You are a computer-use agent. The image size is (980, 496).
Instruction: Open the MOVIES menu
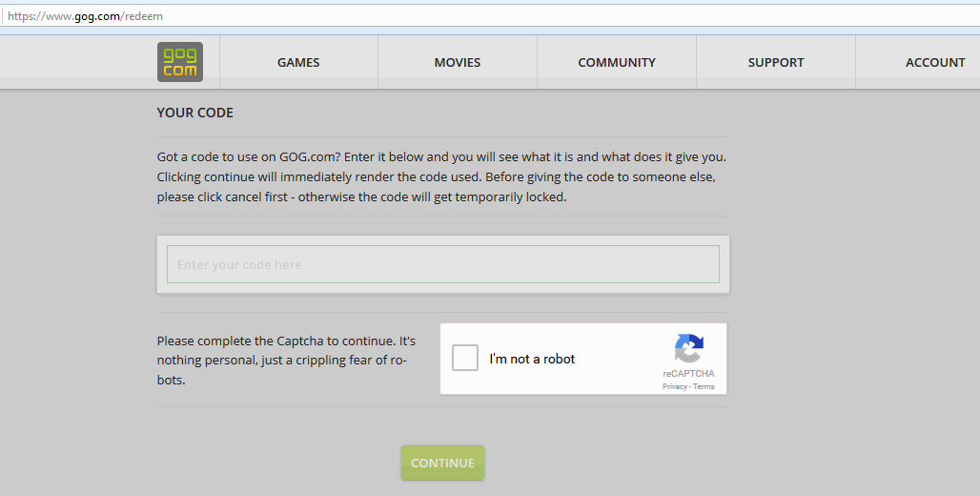coord(458,63)
